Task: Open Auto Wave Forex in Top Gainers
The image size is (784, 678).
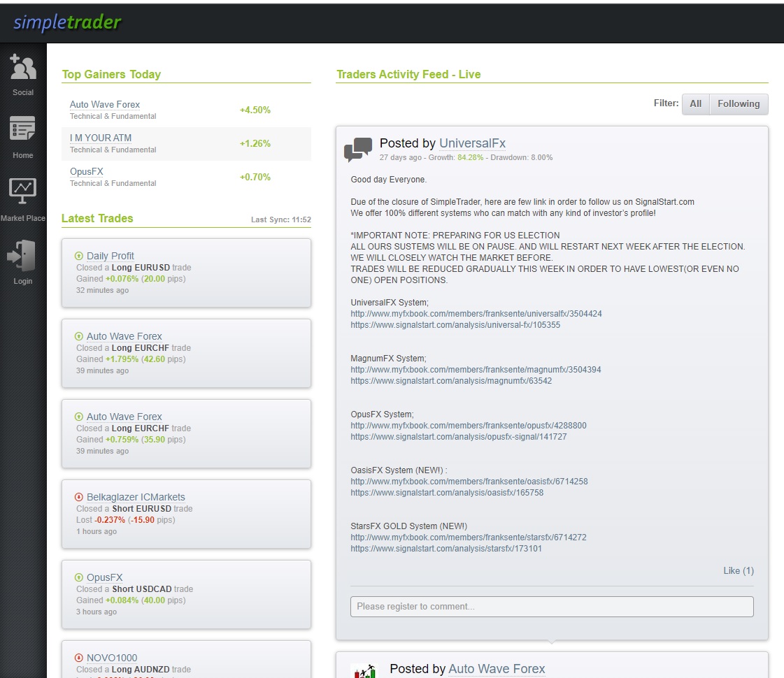Action: 105,104
